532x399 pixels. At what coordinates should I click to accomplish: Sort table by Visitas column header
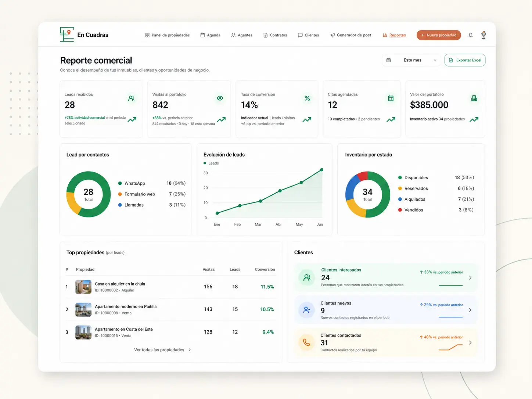209,270
